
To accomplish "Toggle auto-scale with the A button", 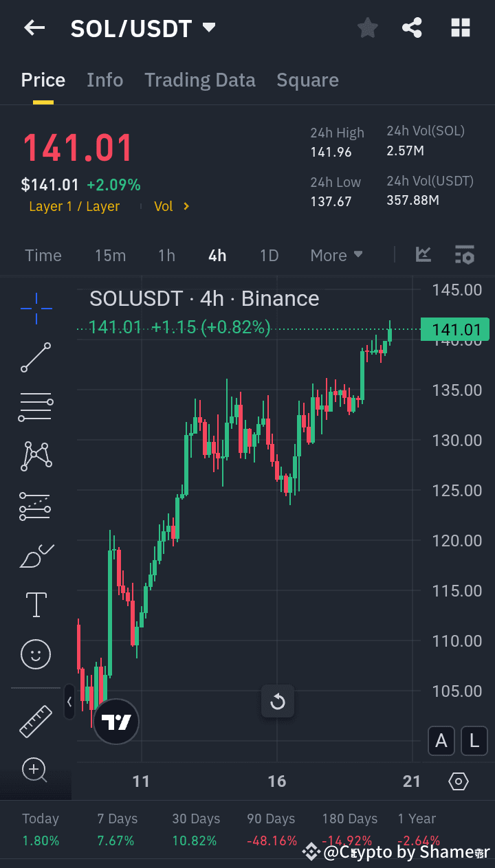I will click(441, 741).
